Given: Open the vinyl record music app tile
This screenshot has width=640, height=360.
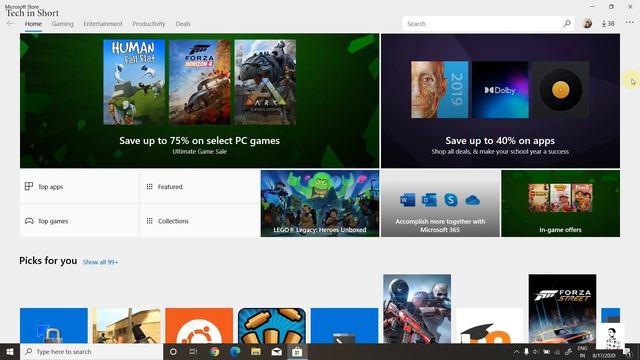Looking at the screenshot, I should [560, 90].
